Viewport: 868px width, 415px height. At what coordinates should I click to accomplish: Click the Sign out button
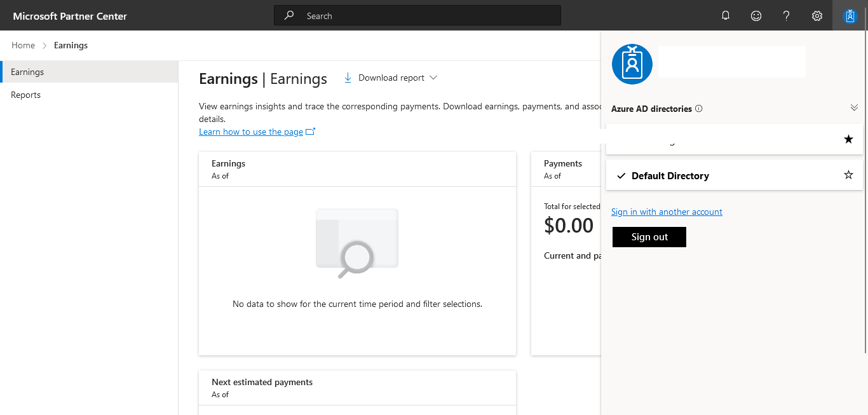click(649, 237)
